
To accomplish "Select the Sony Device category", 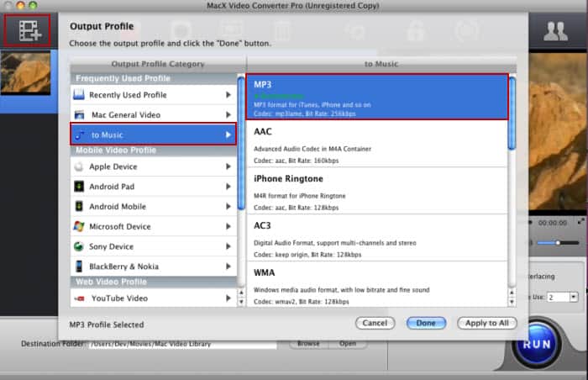I will (x=154, y=246).
